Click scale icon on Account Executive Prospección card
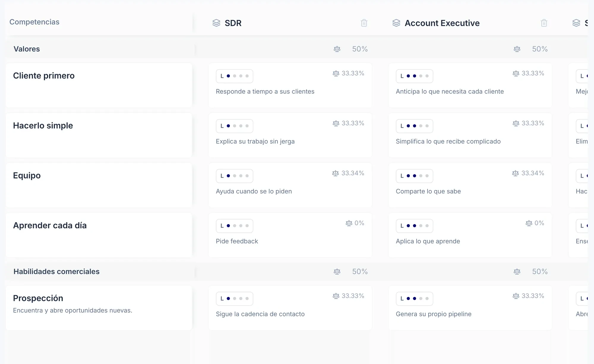This screenshot has width=594, height=364. (516, 296)
